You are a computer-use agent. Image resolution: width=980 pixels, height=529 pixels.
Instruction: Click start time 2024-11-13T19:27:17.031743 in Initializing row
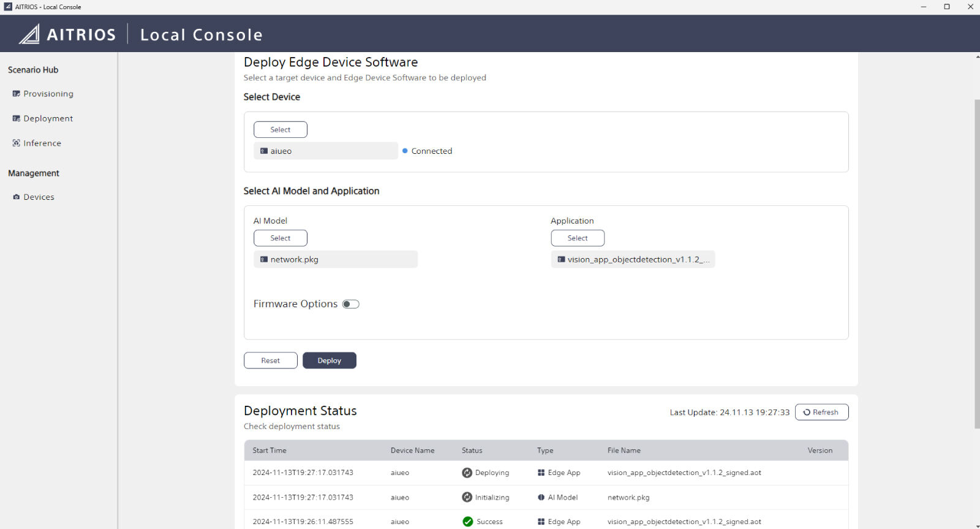(x=303, y=497)
